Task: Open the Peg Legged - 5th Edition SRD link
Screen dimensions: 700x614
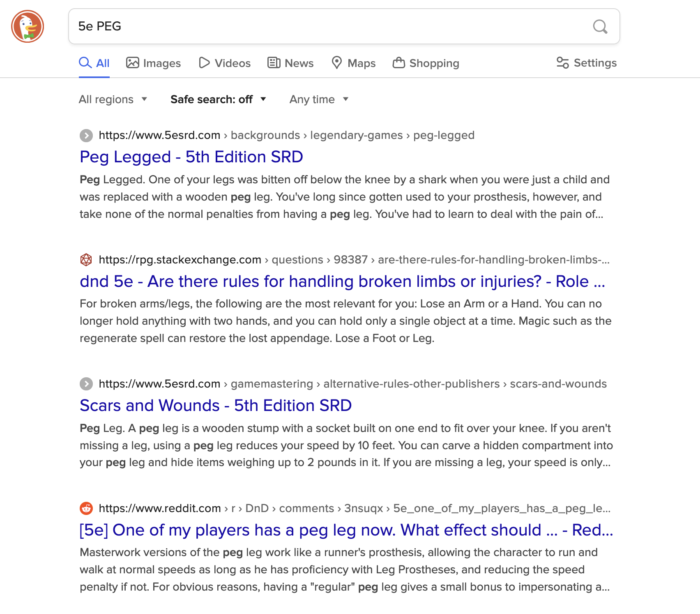Action: 191,157
